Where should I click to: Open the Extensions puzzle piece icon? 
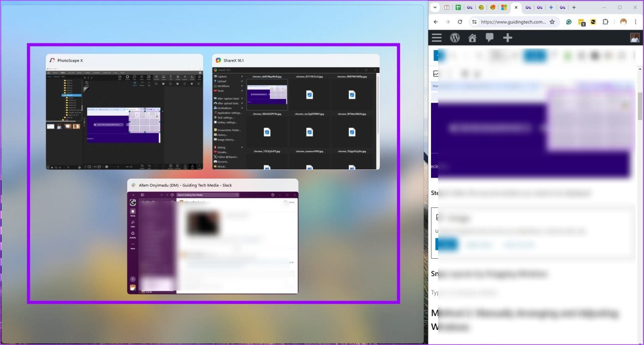[605, 22]
